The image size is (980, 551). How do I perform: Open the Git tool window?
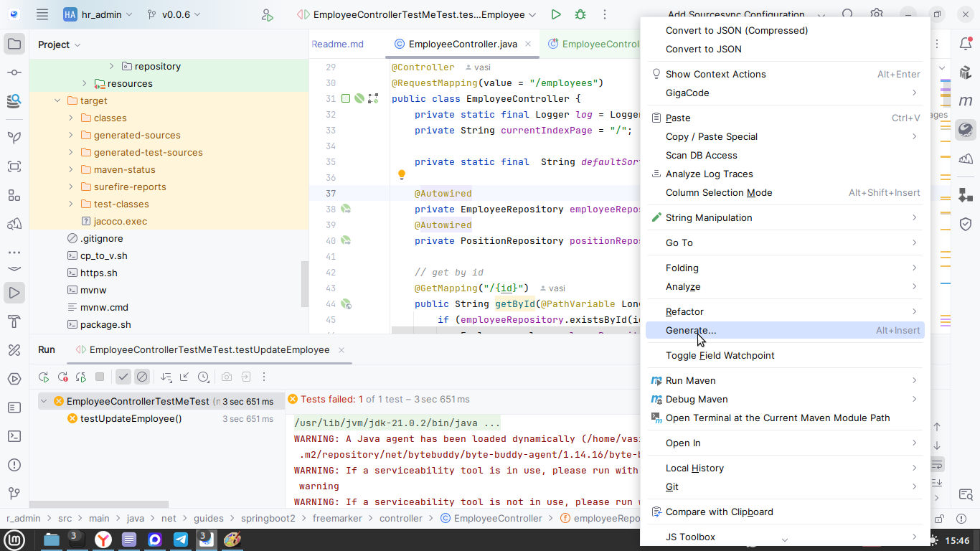[x=14, y=494]
